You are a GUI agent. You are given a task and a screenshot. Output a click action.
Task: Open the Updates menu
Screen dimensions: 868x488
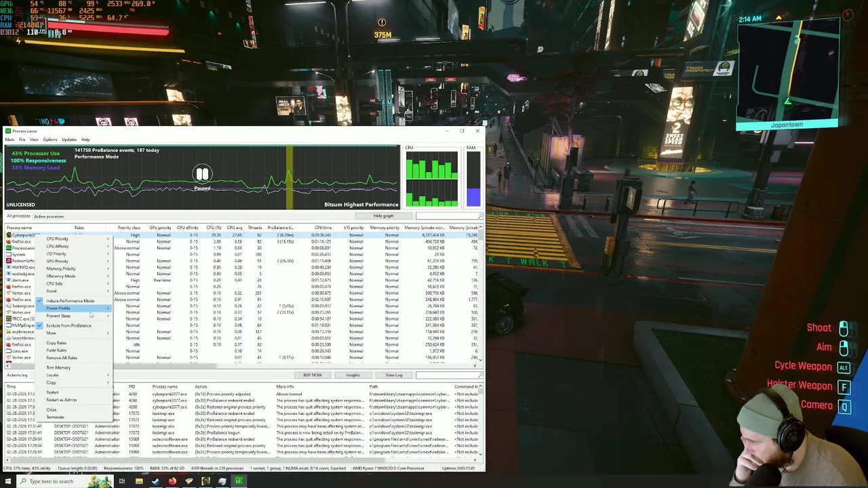tap(69, 140)
